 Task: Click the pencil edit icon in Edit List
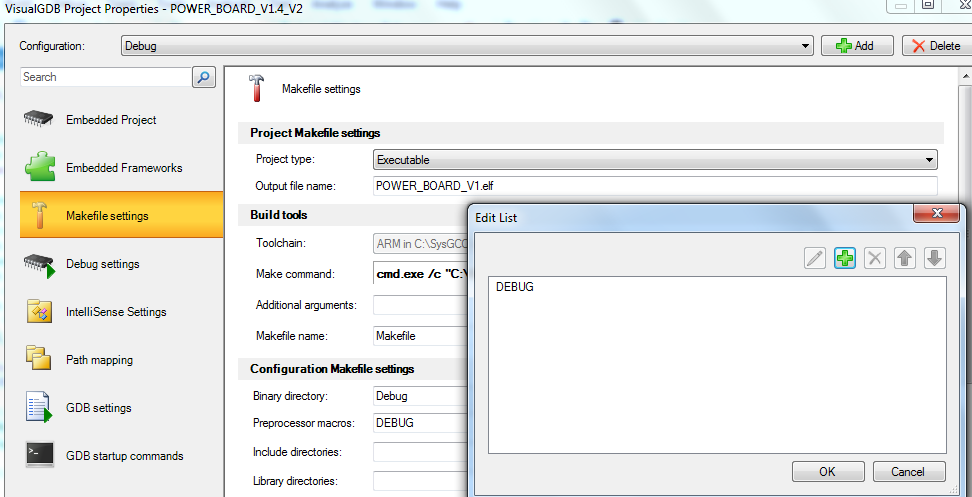click(815, 258)
